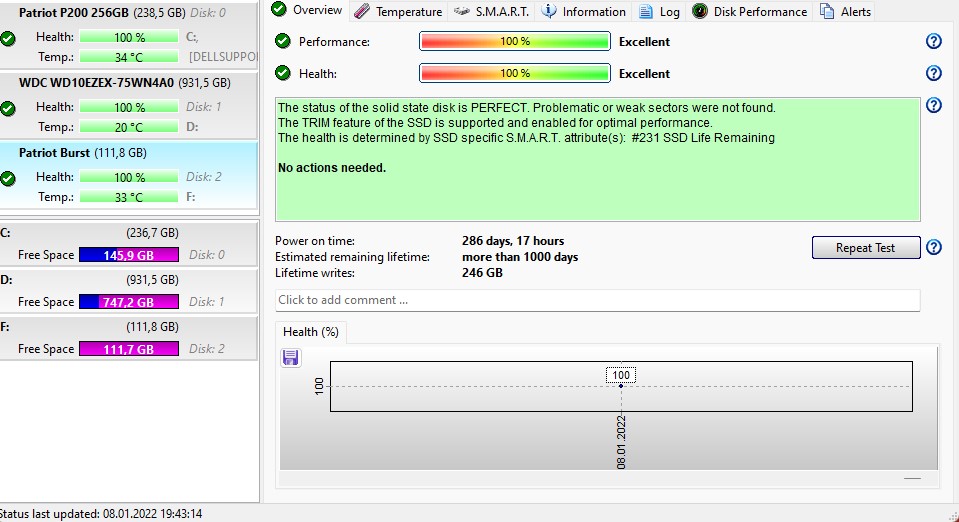Select the C: partition (236,7 GB) row
The image size is (959, 522).
click(128, 244)
